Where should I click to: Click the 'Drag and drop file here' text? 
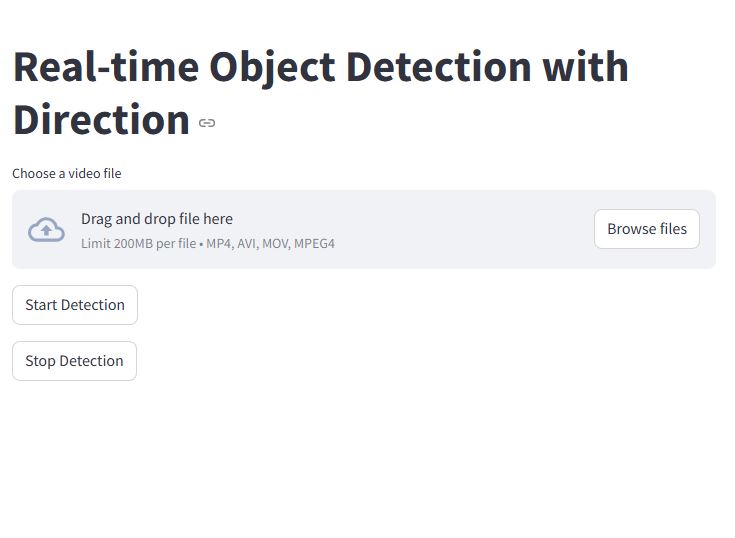click(157, 219)
